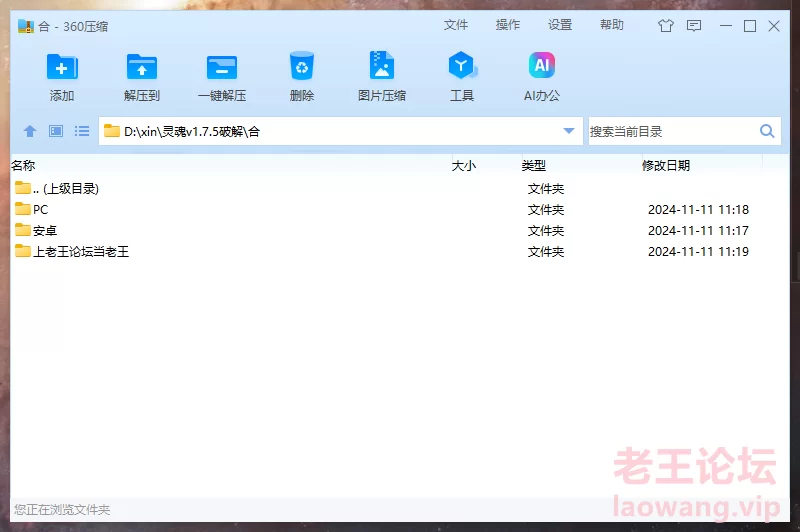
Task: Click the 360压缩 app logo in title bar
Action: (x=26, y=26)
